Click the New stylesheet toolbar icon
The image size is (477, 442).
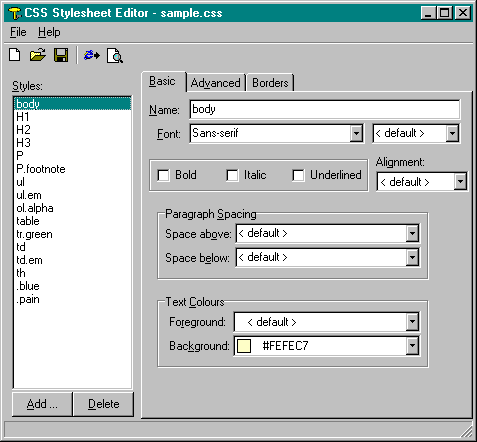click(x=15, y=55)
